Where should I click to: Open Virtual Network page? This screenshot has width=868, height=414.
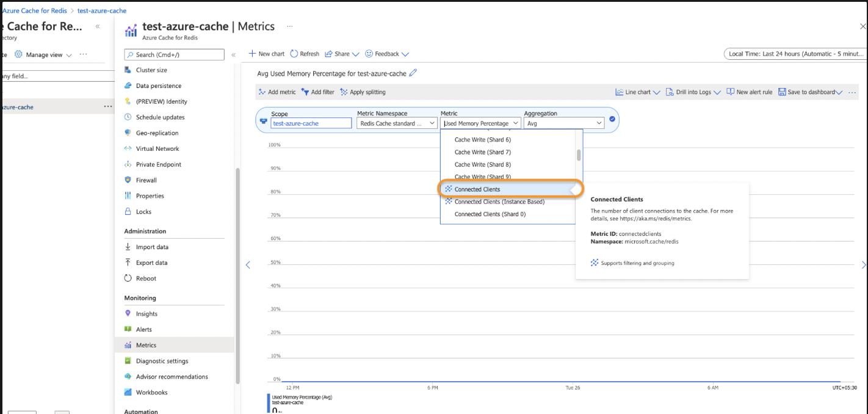coord(157,149)
